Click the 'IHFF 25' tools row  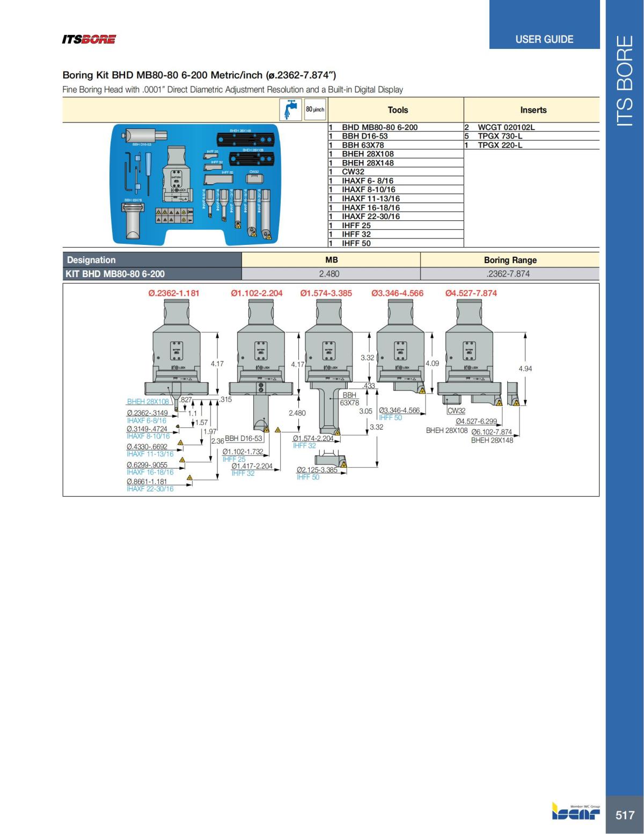click(x=396, y=226)
